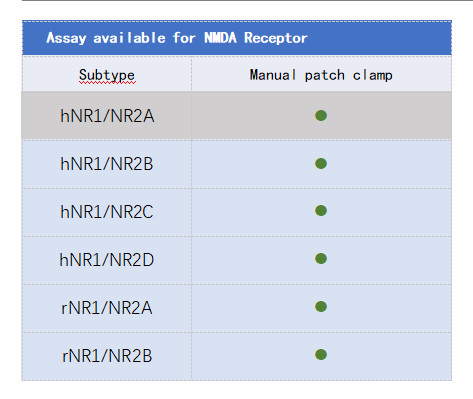Select the green dot in hNR1/NR2D row
Screen dimensions: 473x399
tap(321, 258)
